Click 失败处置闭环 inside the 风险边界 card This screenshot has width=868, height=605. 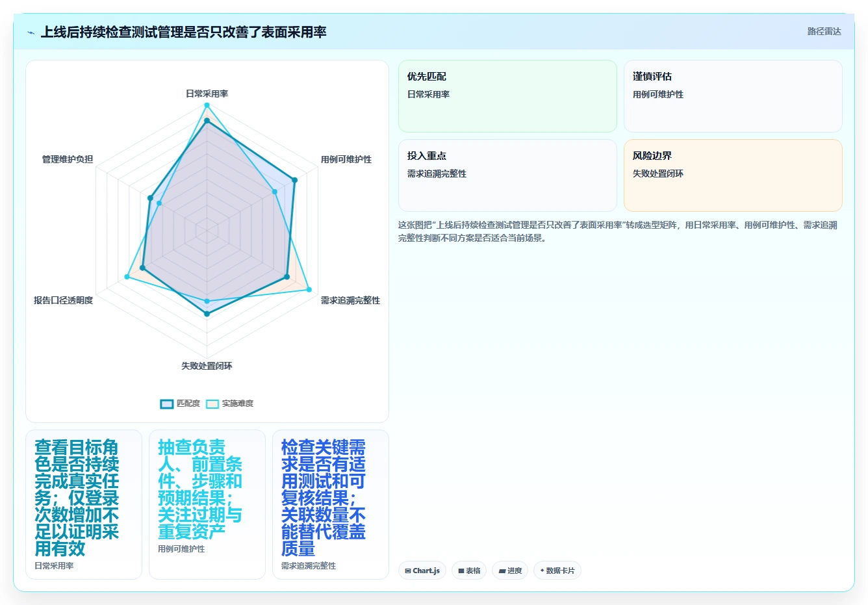coord(658,174)
